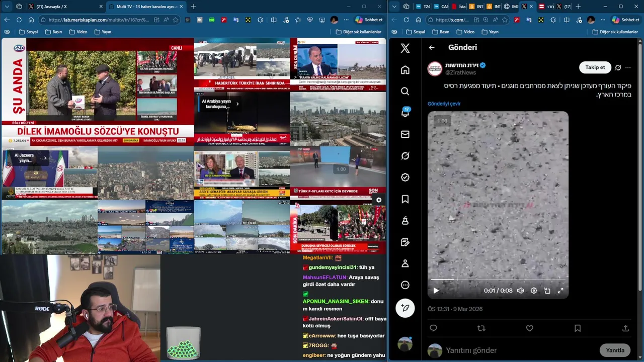The image size is (644, 362).
Task: Open the browser profile avatar in the x.com window
Action: [x=591, y=20]
